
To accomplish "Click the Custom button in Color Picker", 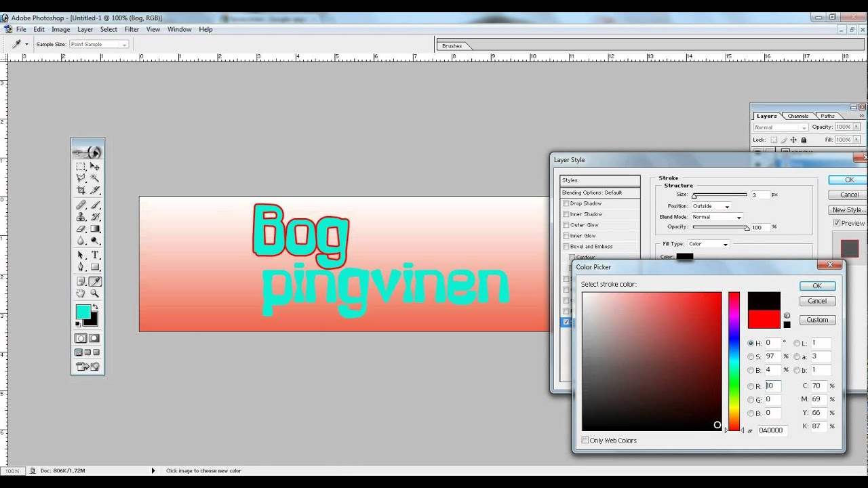I will pyautogui.click(x=817, y=320).
